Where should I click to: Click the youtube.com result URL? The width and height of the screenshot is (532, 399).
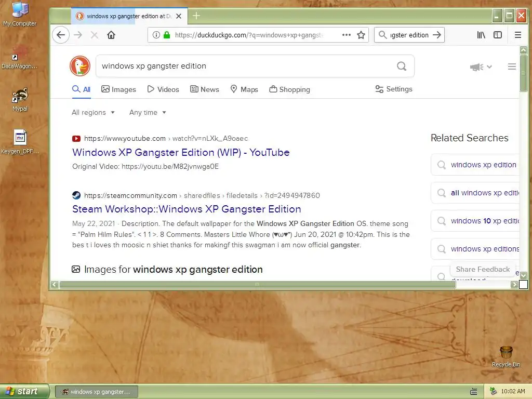(x=166, y=138)
